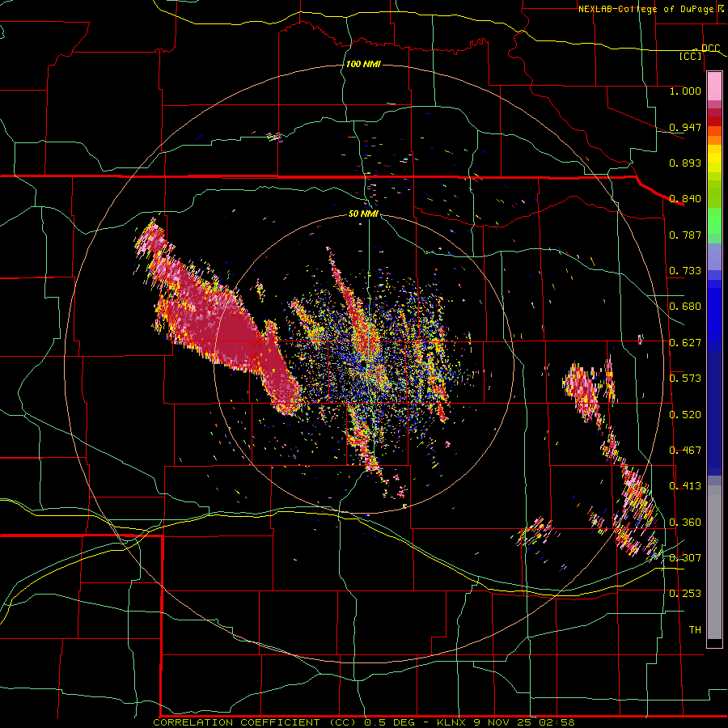Click the 'CORRELATION COEFFICIENT (CC)' product title
This screenshot has width=728, height=728.
coord(255,722)
